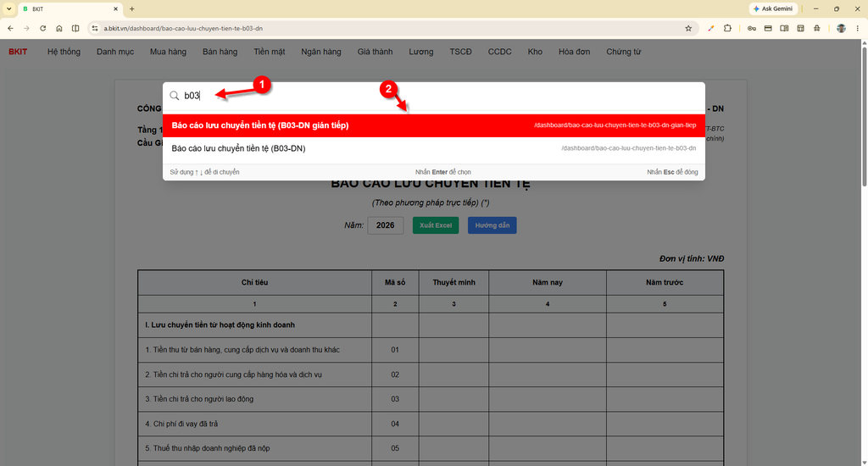The image size is (868, 466).
Task: Open the reading mode book icon
Action: tap(784, 28)
